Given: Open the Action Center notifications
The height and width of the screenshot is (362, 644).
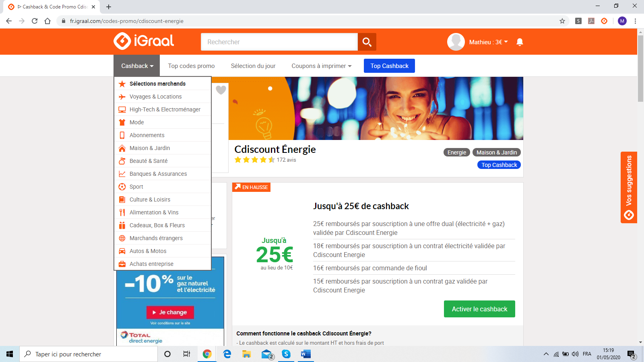Looking at the screenshot, I should [632, 354].
